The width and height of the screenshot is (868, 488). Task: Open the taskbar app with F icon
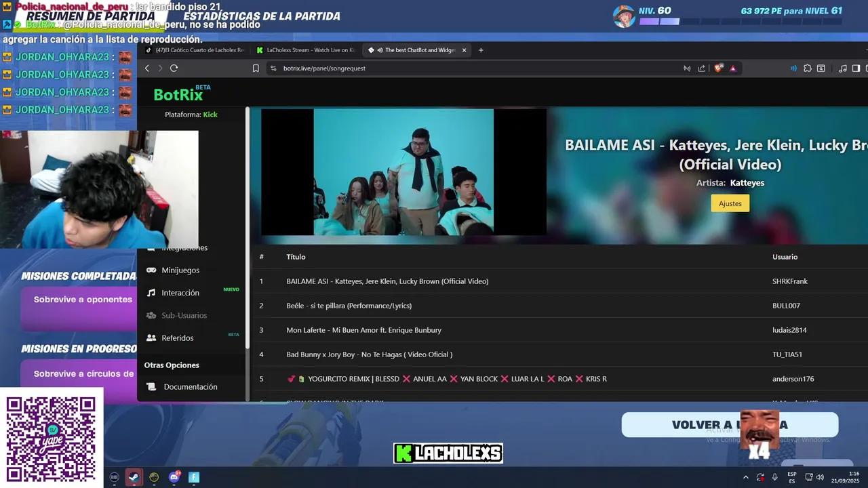[x=194, y=477]
